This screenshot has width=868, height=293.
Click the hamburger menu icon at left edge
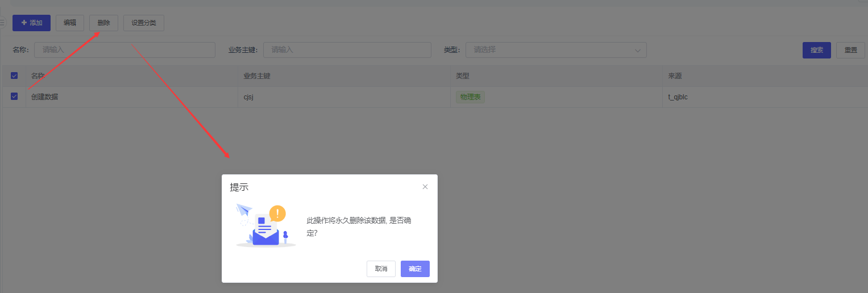(x=2, y=23)
